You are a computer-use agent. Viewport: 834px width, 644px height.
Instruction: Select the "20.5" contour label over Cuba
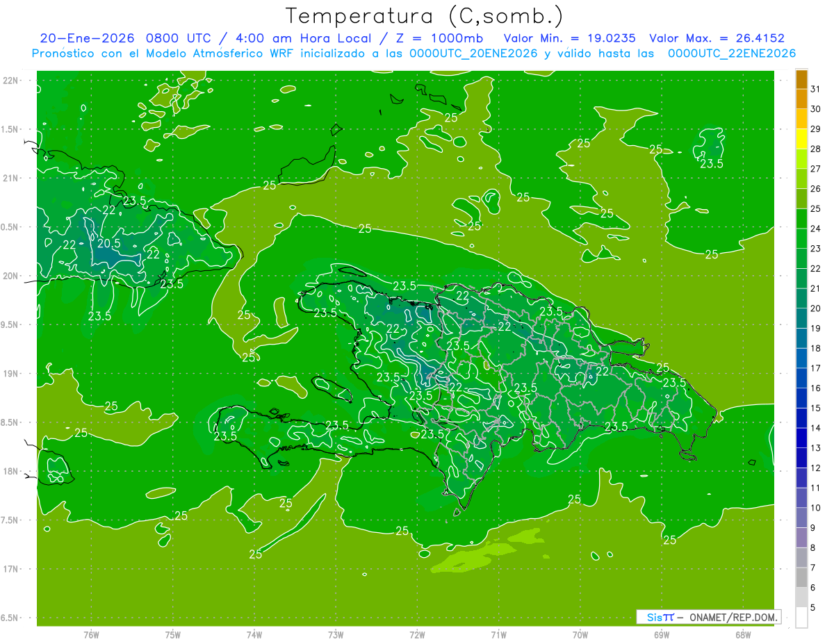click(x=109, y=243)
